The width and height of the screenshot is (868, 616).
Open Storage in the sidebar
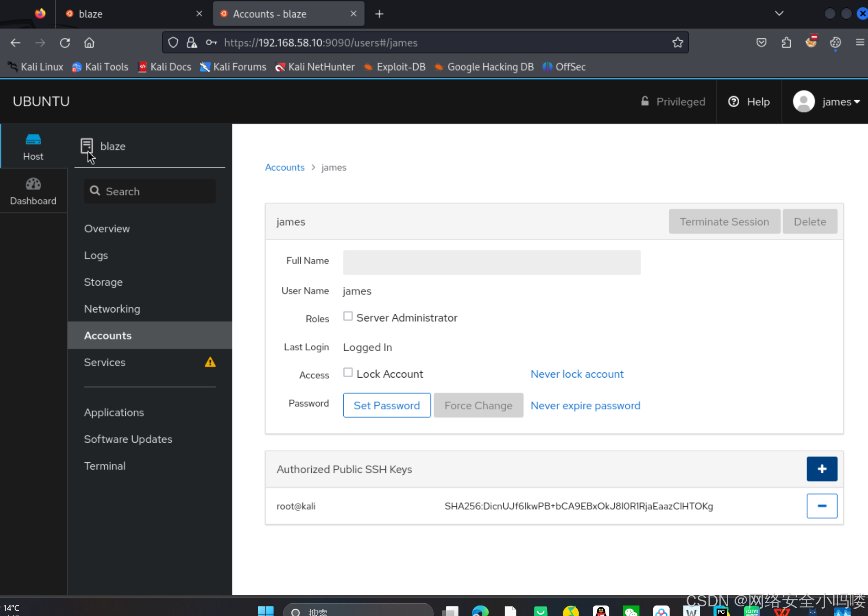(x=103, y=282)
